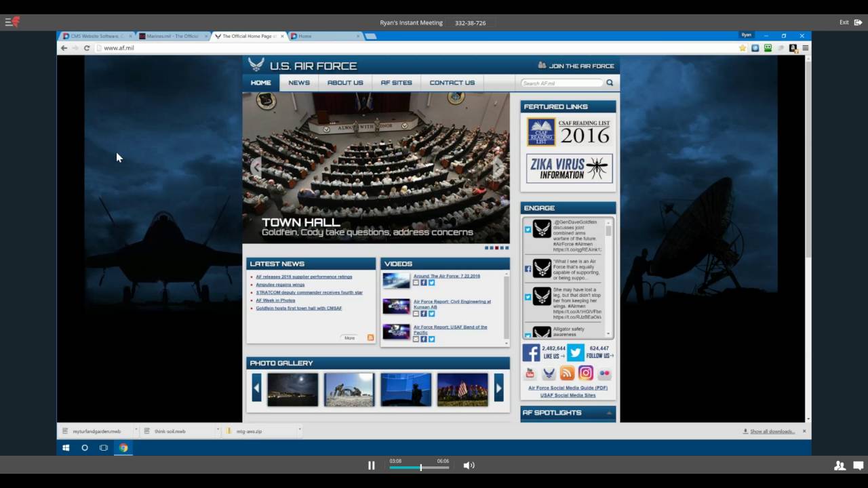Image resolution: width=868 pixels, height=488 pixels.
Task: Open the YouTube social icon
Action: (530, 373)
